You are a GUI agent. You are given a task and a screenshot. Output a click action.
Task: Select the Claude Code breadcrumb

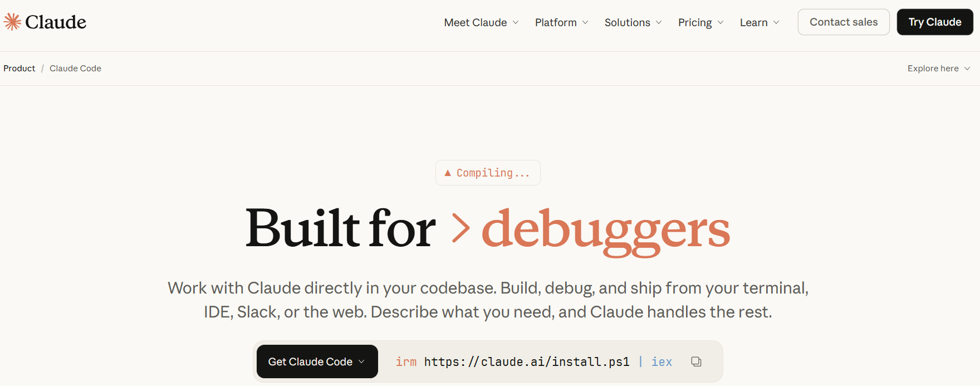[x=75, y=69]
